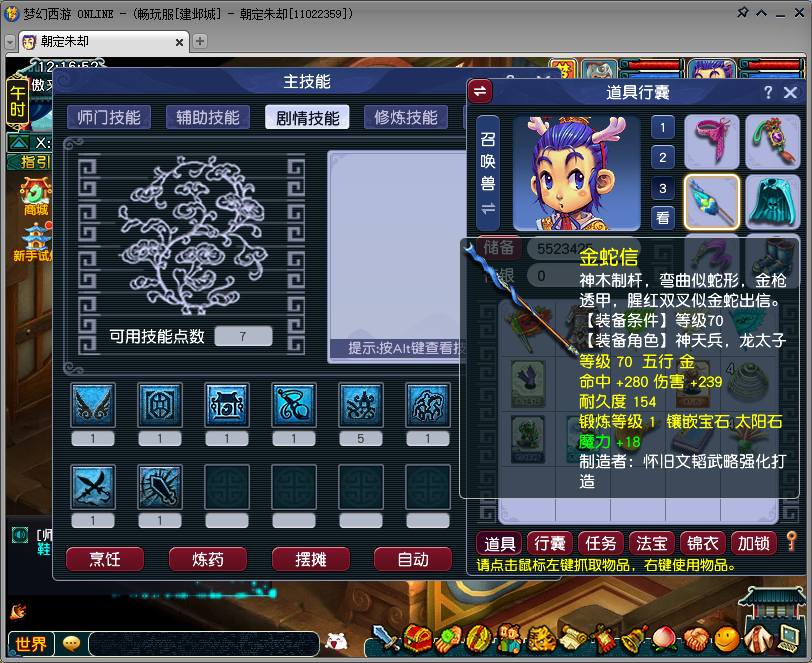
Task: Select equipment set 1
Action: tap(663, 127)
